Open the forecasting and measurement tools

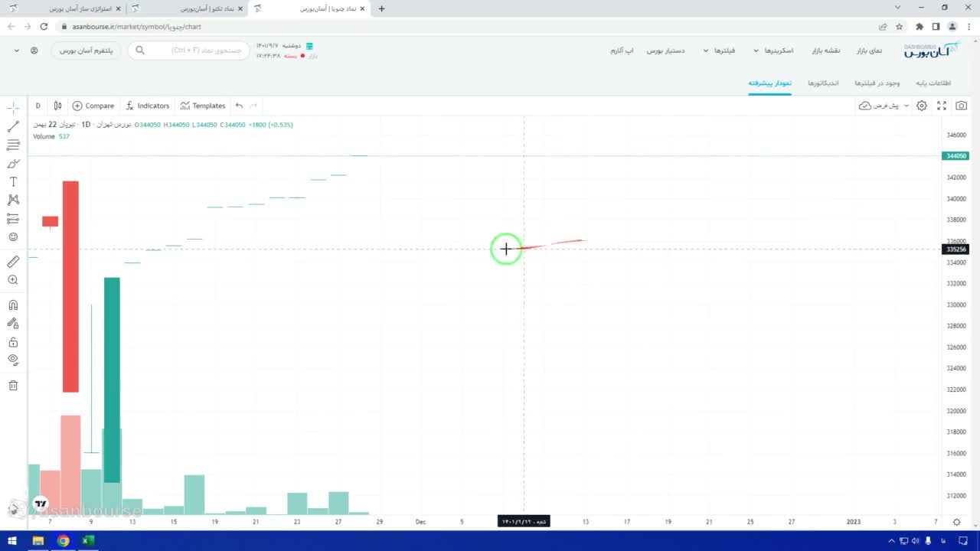click(13, 219)
